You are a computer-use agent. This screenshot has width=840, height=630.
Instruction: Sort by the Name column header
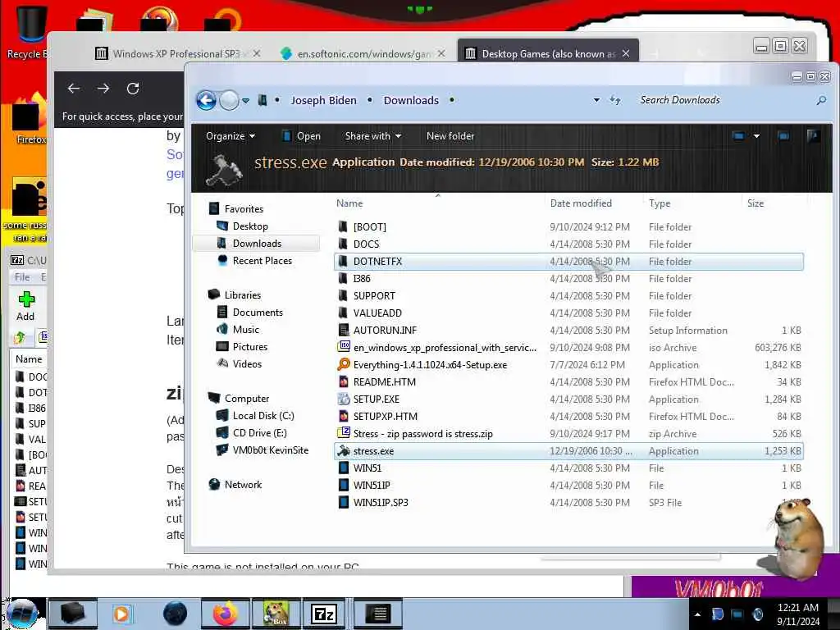[349, 203]
